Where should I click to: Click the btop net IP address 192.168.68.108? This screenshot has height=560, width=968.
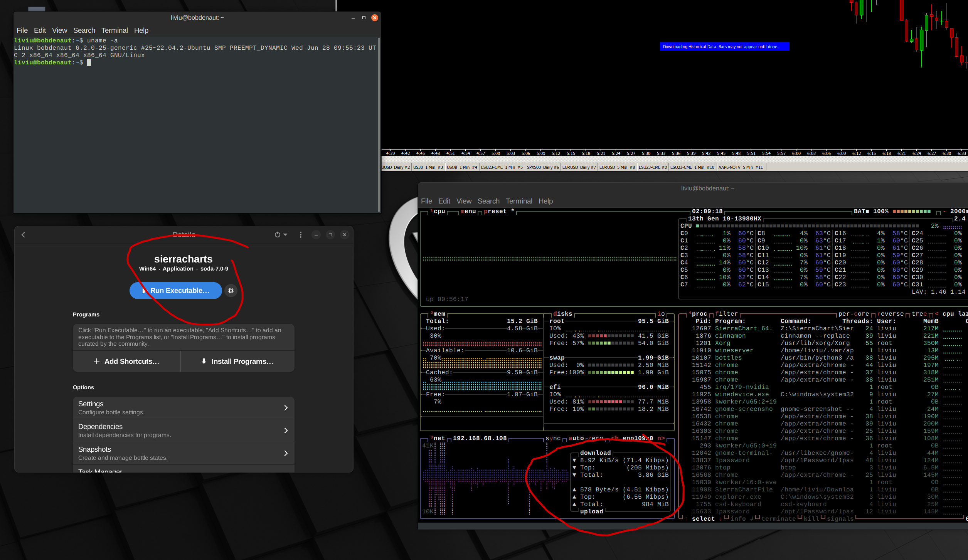click(x=480, y=438)
